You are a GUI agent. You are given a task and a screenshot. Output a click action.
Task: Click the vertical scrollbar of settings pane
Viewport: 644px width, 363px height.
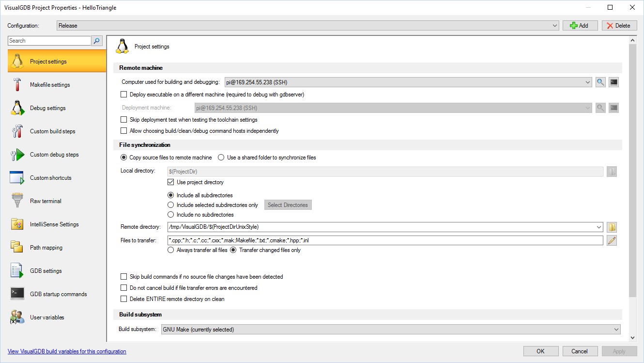click(632, 170)
